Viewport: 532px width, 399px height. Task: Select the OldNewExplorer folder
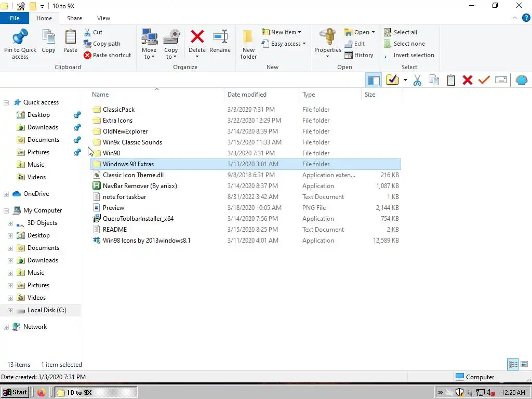point(246,131)
